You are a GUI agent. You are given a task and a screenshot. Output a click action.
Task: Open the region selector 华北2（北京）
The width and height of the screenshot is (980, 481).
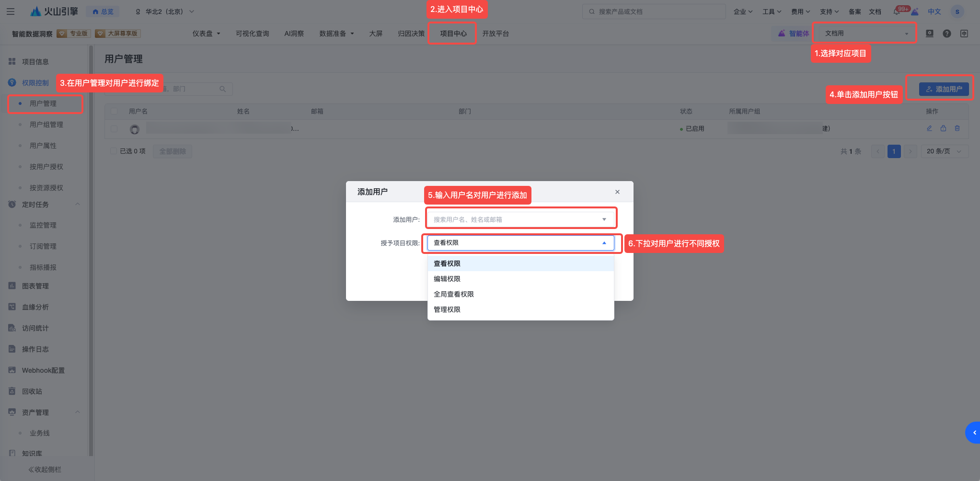(165, 11)
